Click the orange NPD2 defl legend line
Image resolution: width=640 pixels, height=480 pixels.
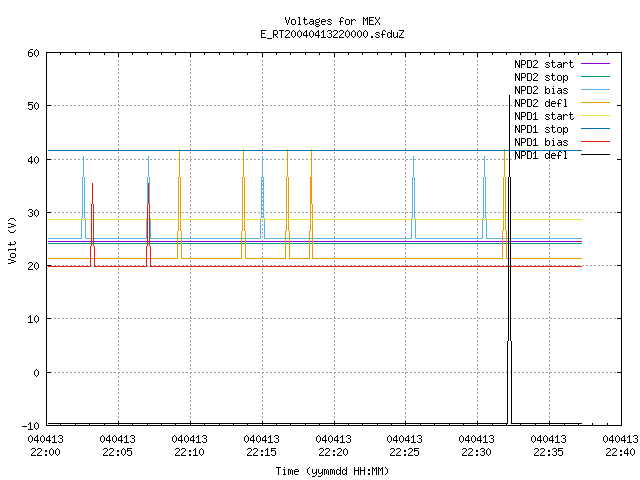click(x=595, y=102)
